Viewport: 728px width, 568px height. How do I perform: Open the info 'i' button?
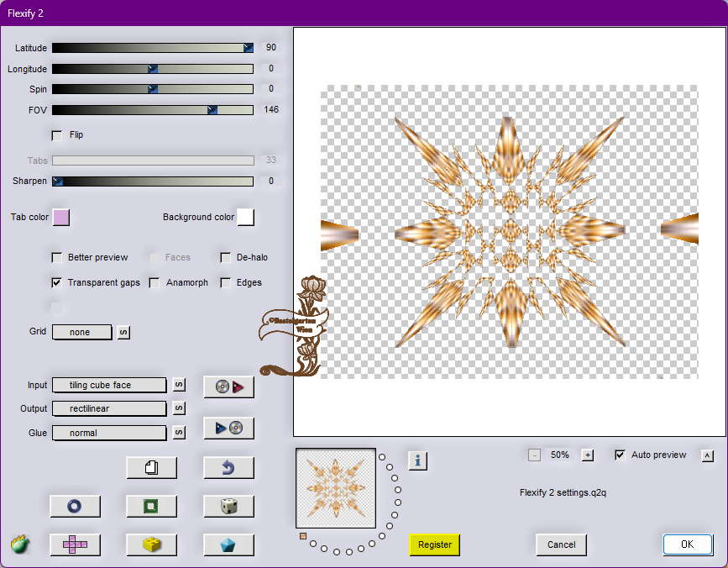point(418,460)
